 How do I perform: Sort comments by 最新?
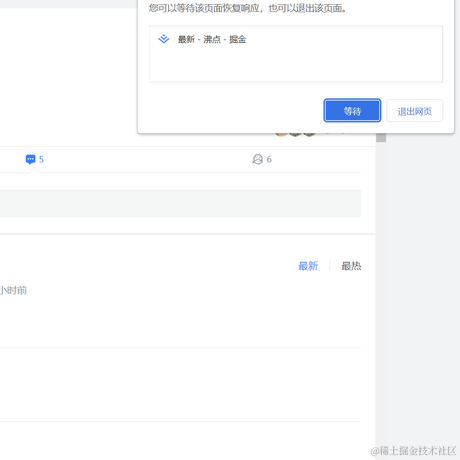308,266
